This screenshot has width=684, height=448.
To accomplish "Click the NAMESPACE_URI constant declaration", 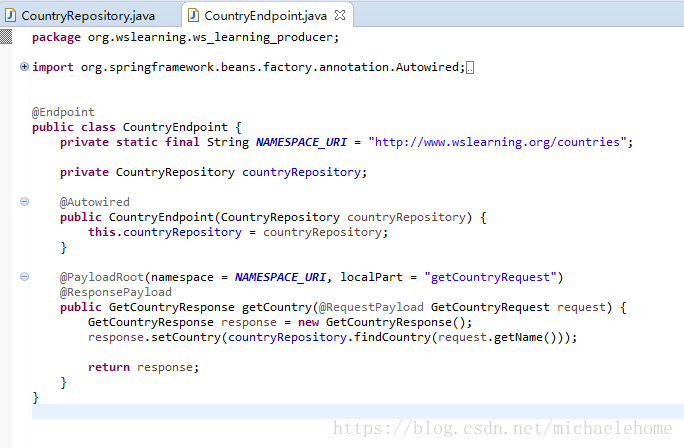I will point(301,142).
